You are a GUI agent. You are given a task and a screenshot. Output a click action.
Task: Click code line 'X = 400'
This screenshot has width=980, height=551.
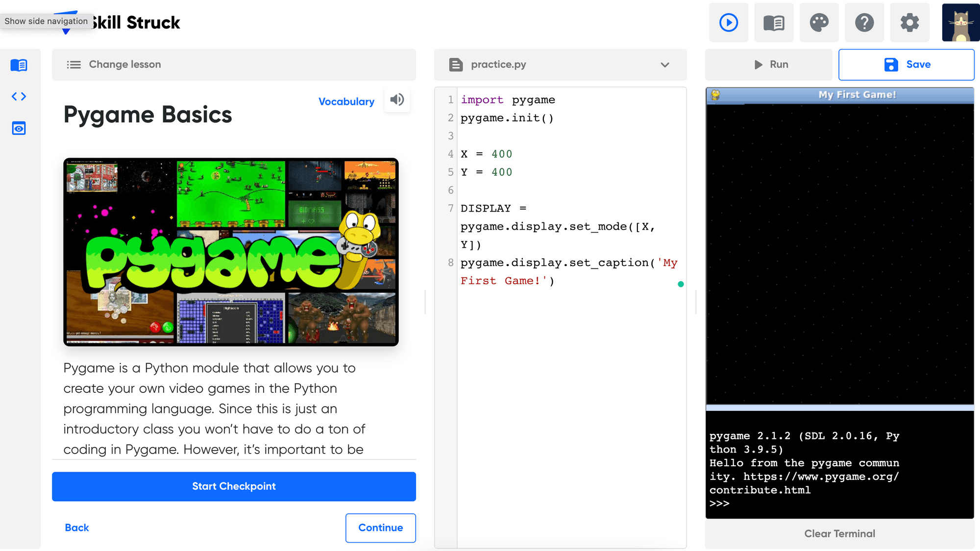[486, 154]
